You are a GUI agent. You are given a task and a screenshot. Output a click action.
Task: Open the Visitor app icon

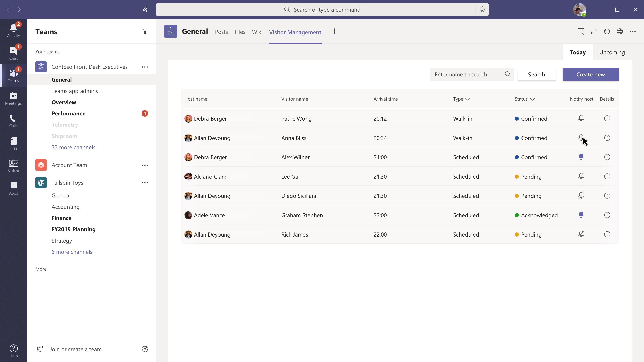coord(13,166)
